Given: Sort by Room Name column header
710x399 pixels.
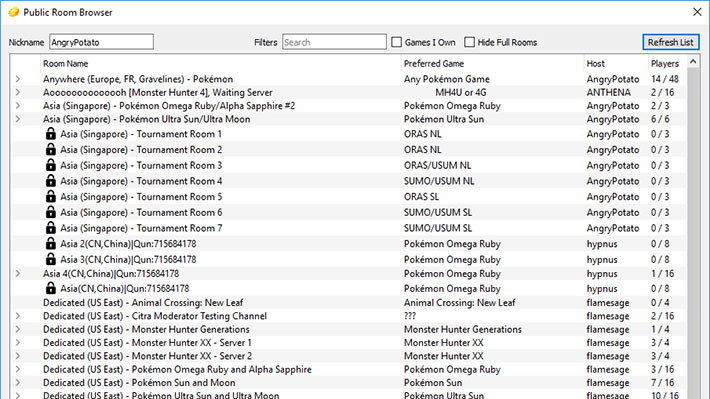Looking at the screenshot, I should tap(221, 63).
